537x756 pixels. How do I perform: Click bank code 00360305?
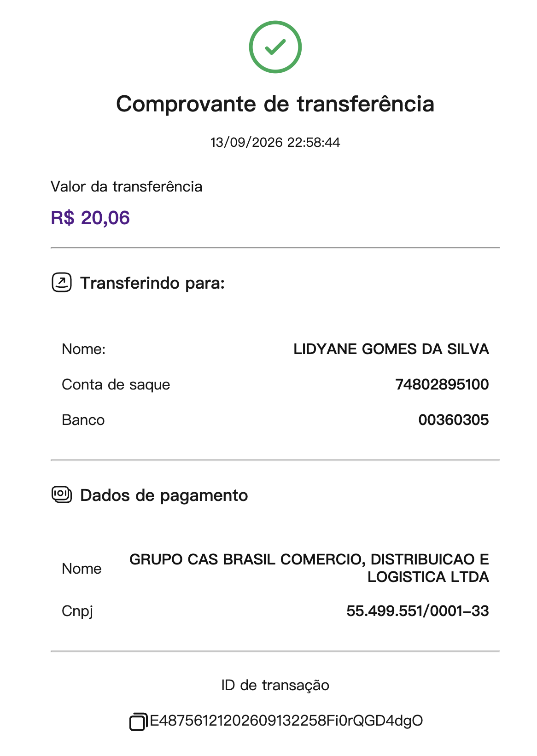(453, 420)
